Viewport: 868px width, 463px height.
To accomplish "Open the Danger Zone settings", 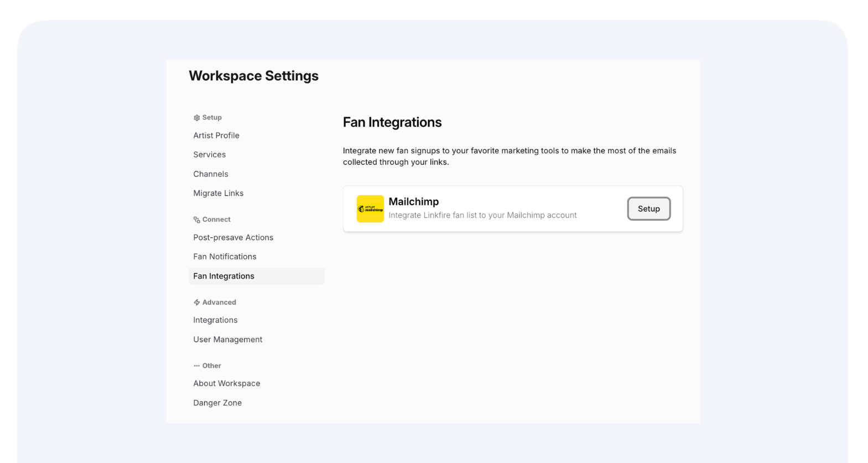I will click(217, 403).
